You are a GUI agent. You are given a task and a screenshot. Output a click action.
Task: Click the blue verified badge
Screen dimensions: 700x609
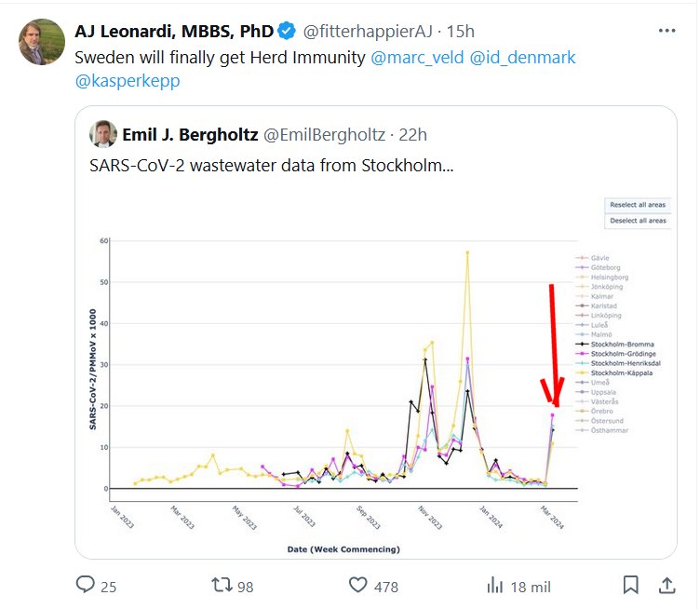tap(285, 32)
